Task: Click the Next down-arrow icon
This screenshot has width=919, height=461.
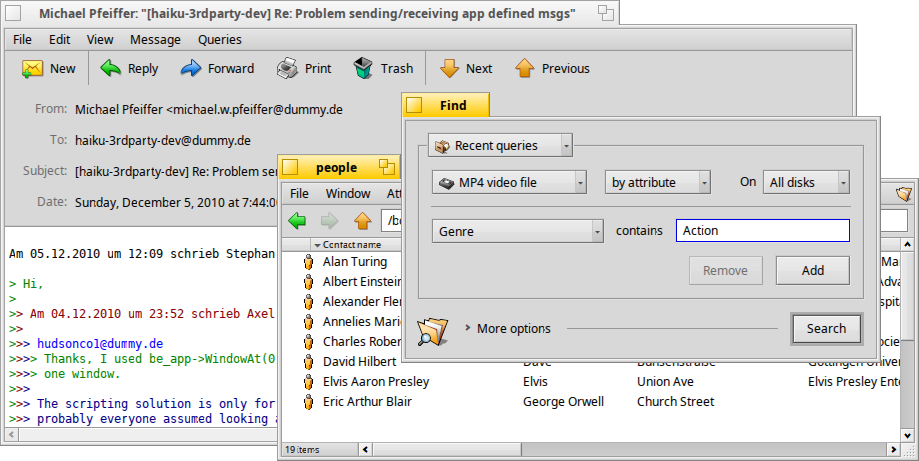Action: tap(450, 69)
